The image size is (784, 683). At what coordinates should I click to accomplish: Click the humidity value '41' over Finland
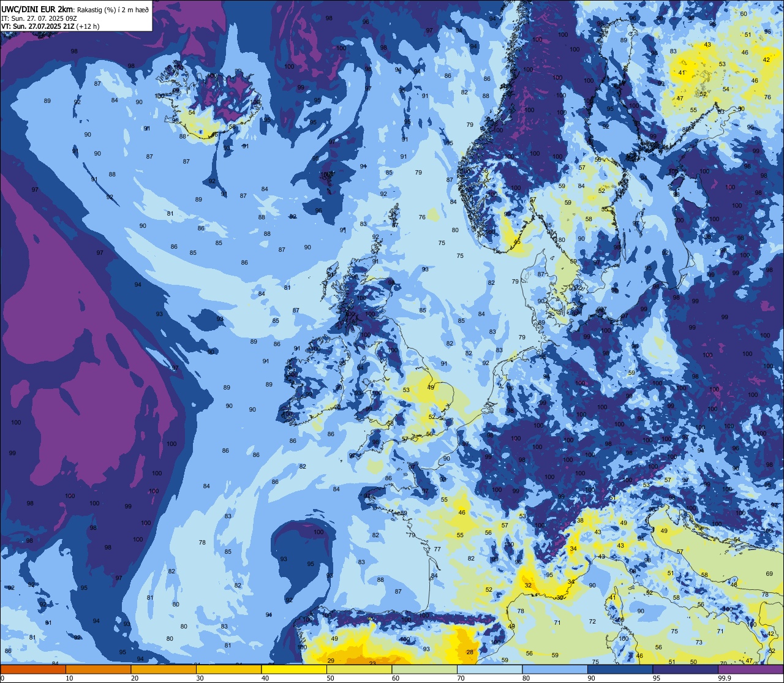pos(682,73)
